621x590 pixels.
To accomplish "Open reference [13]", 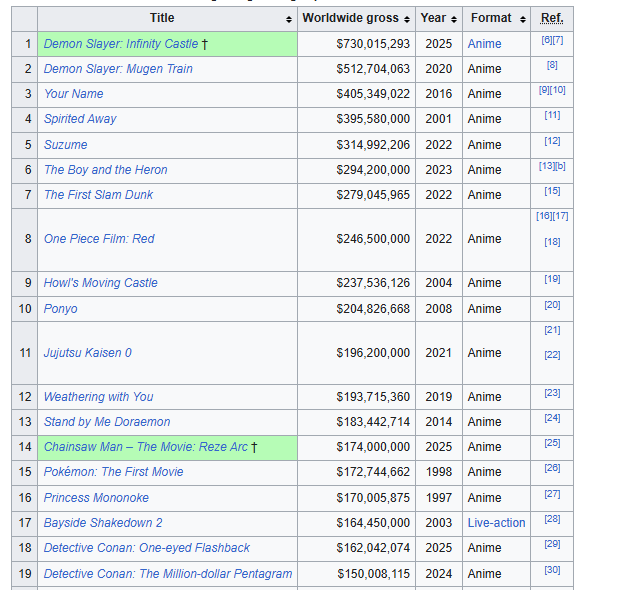I will tap(547, 166).
